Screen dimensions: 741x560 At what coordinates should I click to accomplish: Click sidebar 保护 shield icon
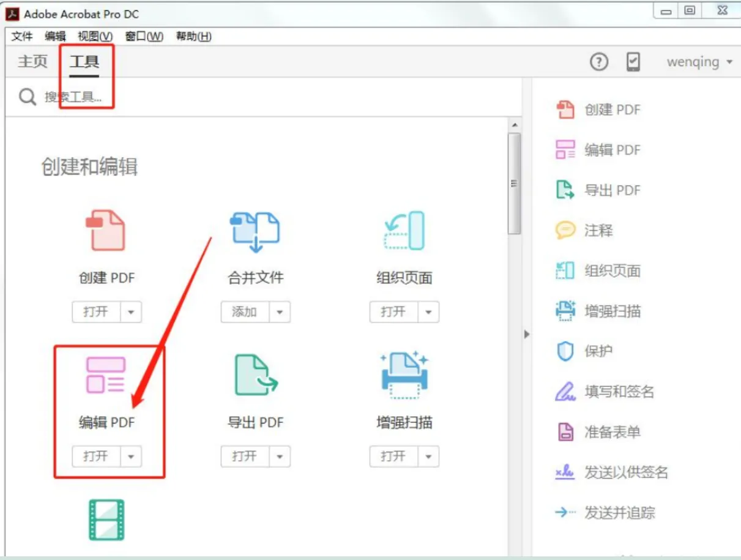click(x=565, y=351)
